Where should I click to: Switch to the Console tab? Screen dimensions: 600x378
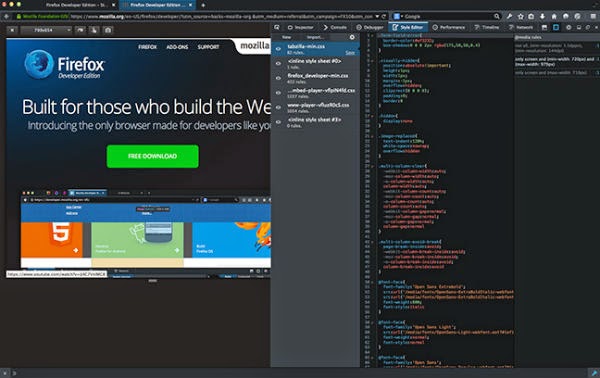pyautogui.click(x=335, y=27)
